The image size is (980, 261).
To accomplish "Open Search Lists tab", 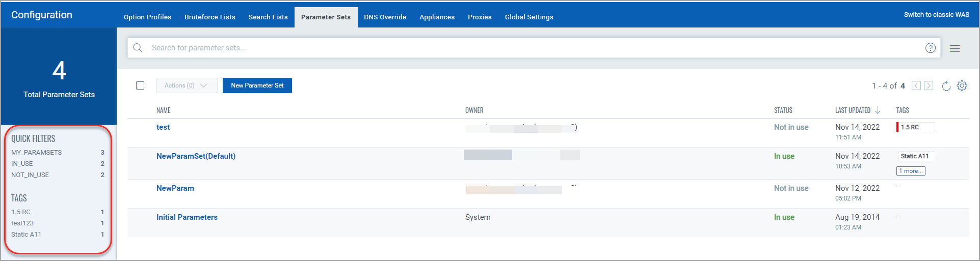I will click(268, 17).
